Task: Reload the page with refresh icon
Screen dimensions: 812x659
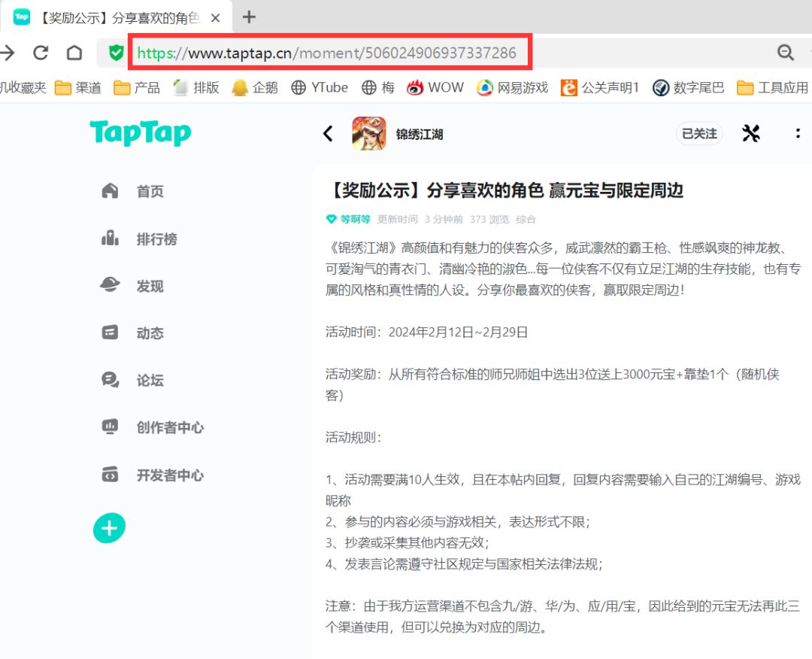Action: 41,53
